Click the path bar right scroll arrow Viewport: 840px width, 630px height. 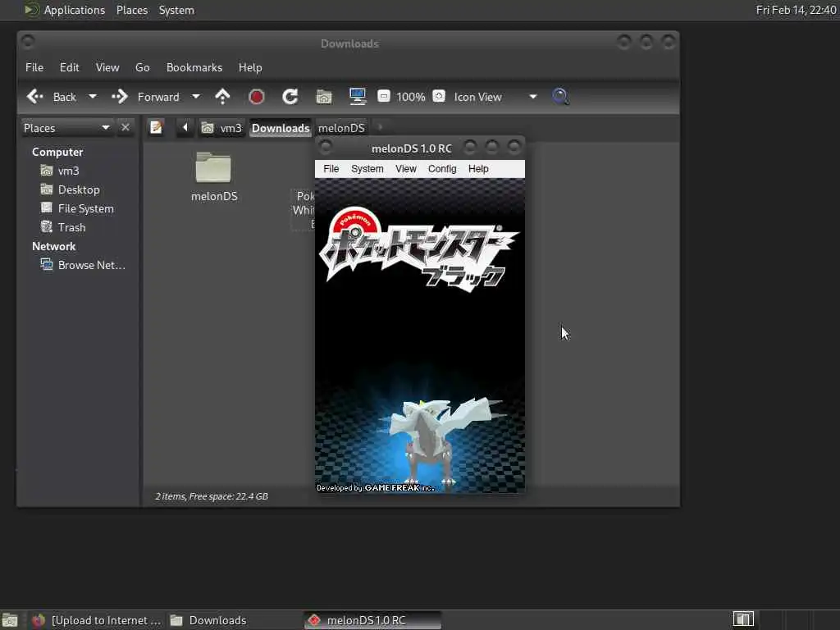pyautogui.click(x=380, y=127)
